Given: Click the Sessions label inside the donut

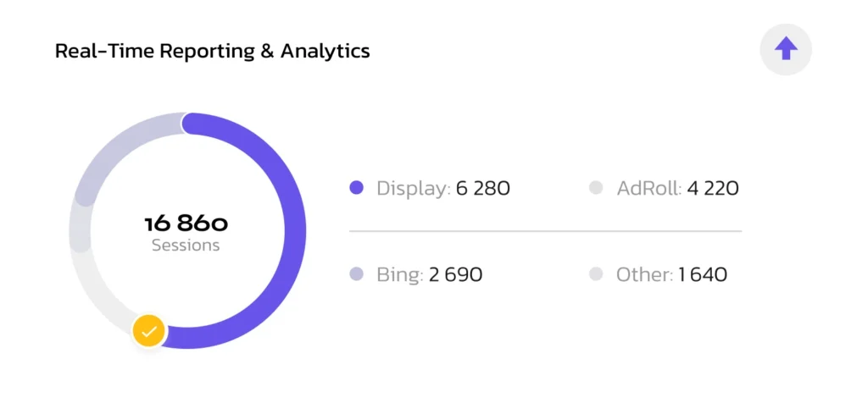Looking at the screenshot, I should click(x=186, y=246).
